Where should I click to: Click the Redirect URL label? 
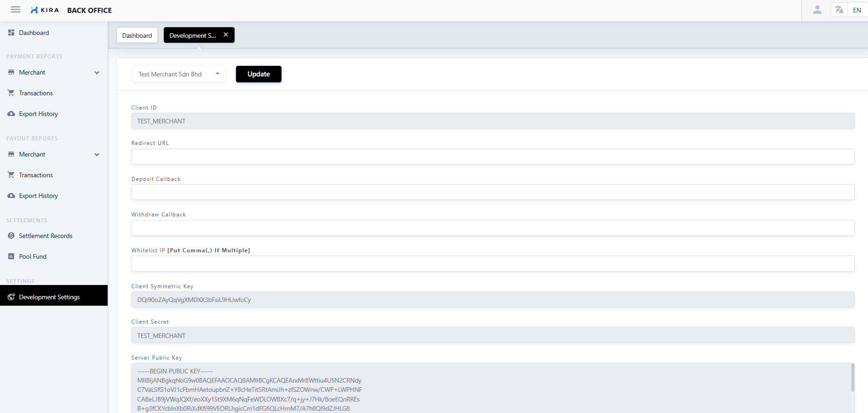coord(150,143)
